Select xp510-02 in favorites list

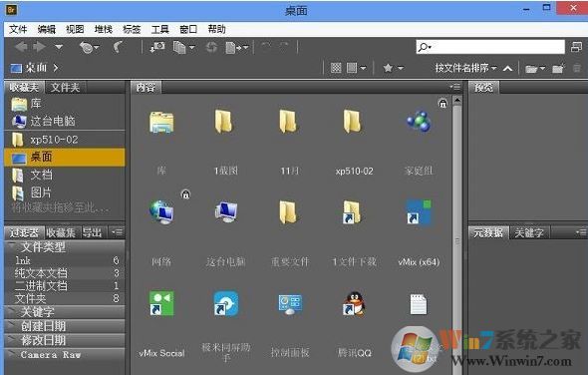(x=65, y=140)
